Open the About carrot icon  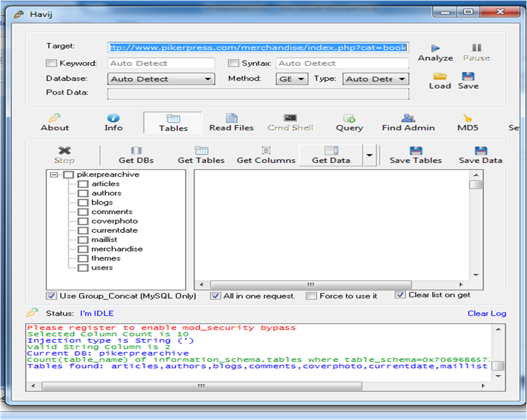54,118
